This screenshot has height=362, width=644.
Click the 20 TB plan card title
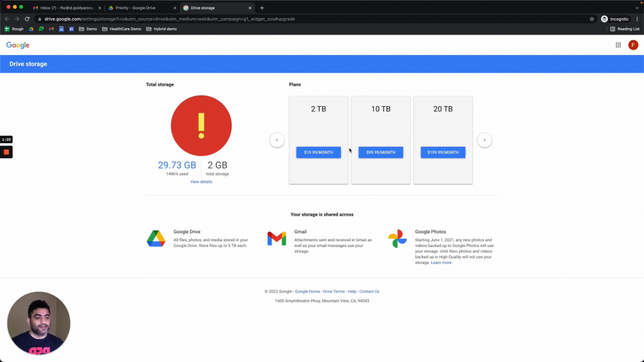(443, 109)
